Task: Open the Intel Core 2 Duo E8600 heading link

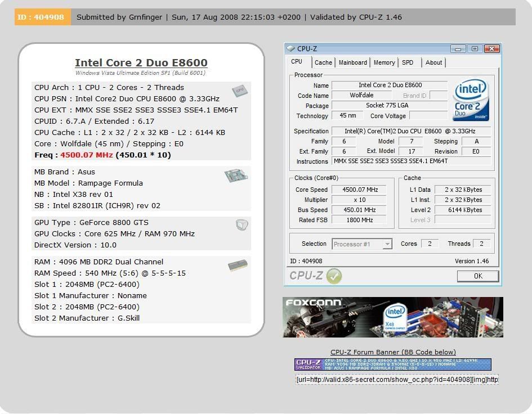Action: [141, 63]
